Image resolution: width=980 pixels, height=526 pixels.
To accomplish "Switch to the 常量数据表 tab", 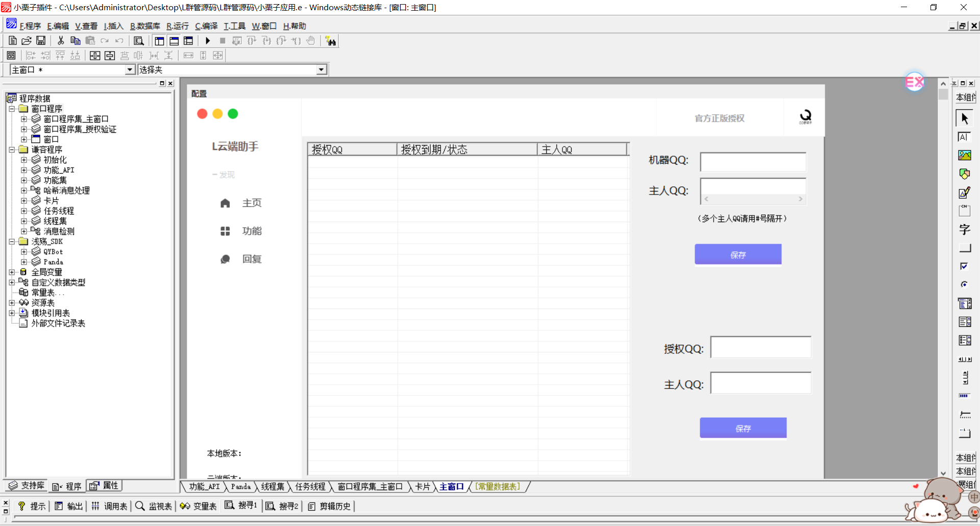I will click(x=498, y=487).
